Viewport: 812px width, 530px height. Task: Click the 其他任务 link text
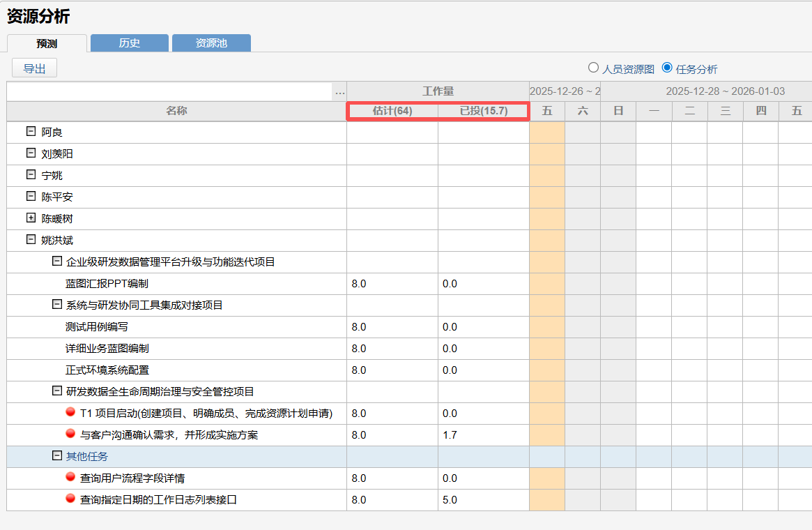click(87, 456)
